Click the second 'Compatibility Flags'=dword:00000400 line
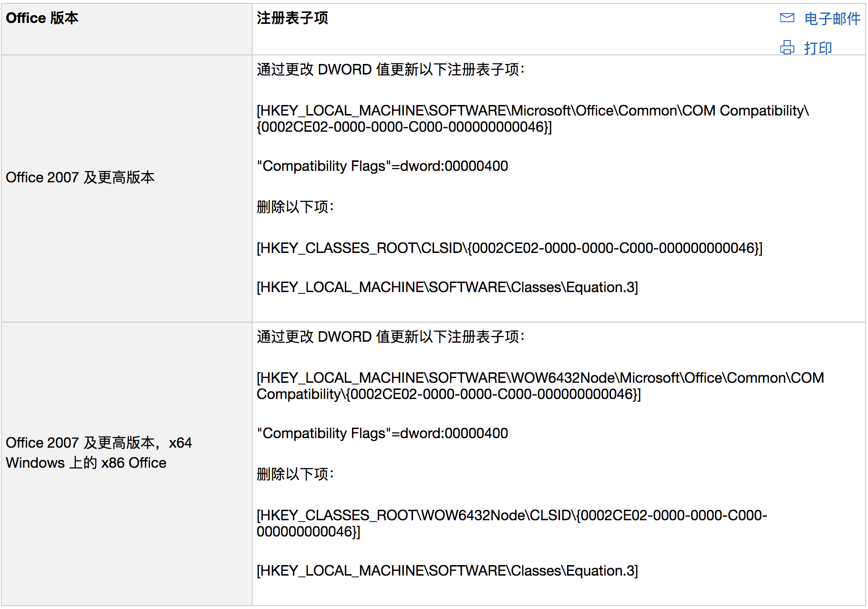The height and width of the screenshot is (609, 868). (382, 433)
